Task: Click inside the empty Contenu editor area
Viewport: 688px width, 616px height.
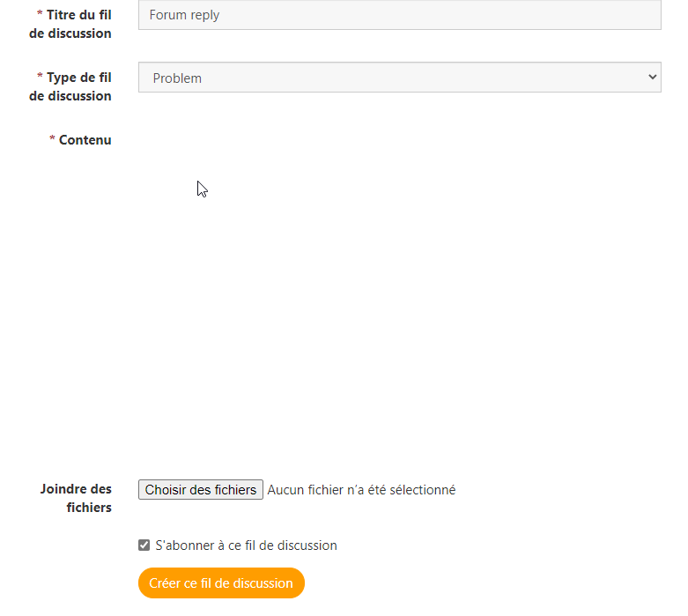Action: [x=399, y=291]
